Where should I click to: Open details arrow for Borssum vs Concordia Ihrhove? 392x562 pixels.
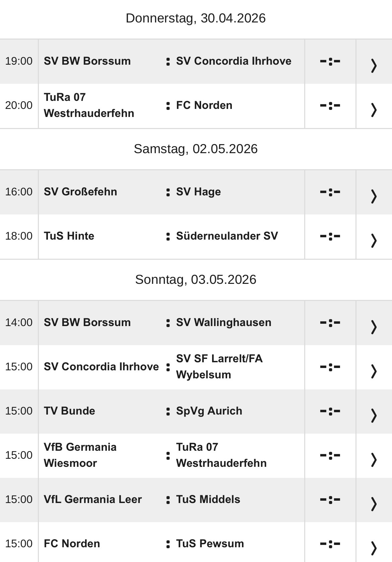click(374, 65)
